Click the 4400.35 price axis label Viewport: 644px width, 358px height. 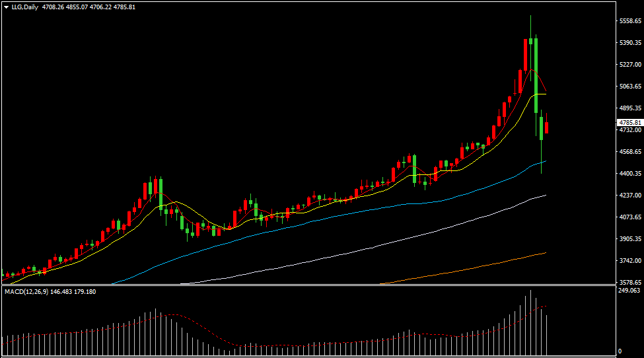coord(630,173)
